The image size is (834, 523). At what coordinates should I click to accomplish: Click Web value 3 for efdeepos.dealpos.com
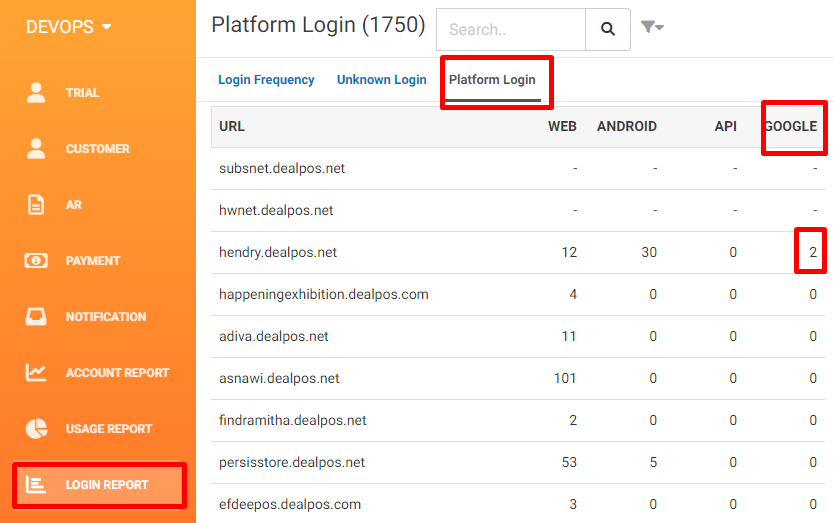(x=573, y=504)
